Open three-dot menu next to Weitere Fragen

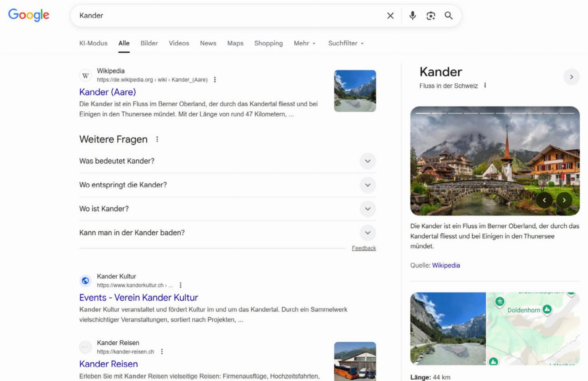point(157,139)
